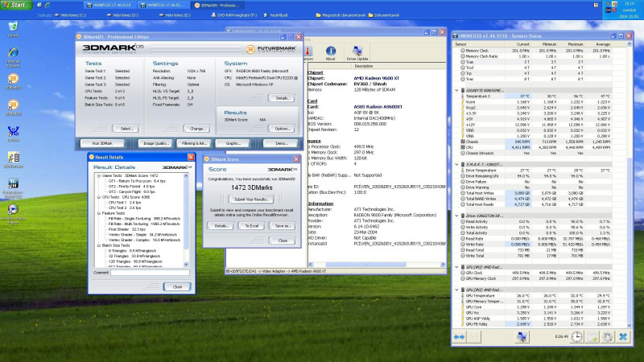Click the Run 3DMark button
This screenshot has height=362, width=644.
point(102,143)
